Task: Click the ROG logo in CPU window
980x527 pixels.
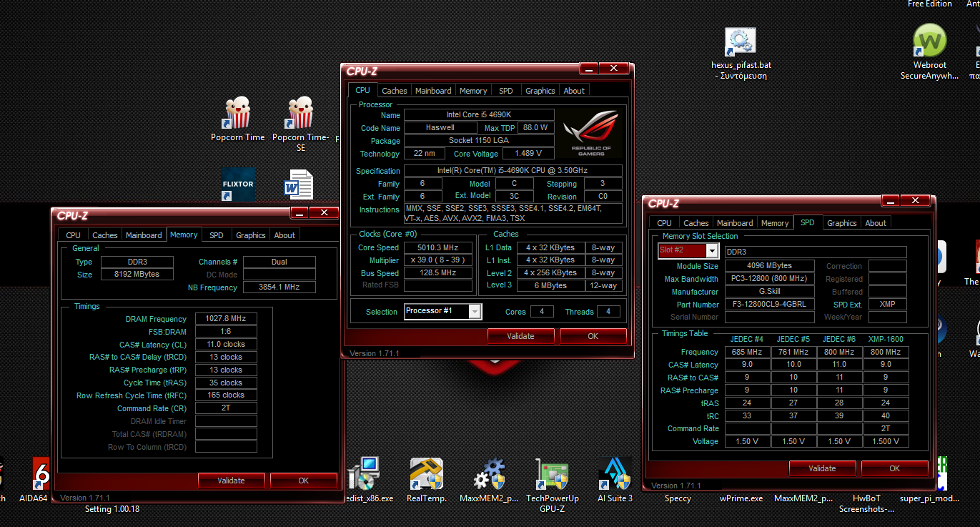Action: tap(591, 133)
